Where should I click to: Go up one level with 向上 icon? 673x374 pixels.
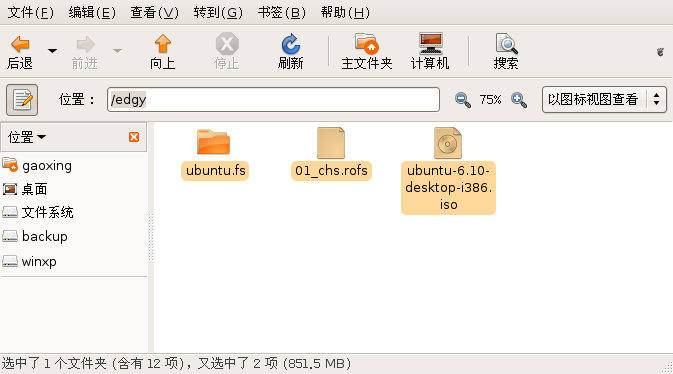(163, 44)
